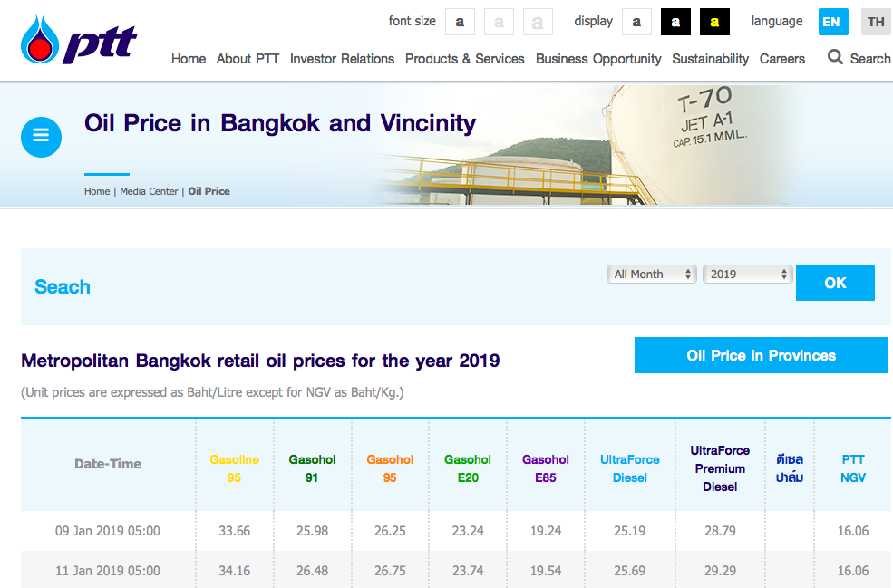Image resolution: width=893 pixels, height=588 pixels.
Task: Click the OK search button
Action: coord(835,283)
